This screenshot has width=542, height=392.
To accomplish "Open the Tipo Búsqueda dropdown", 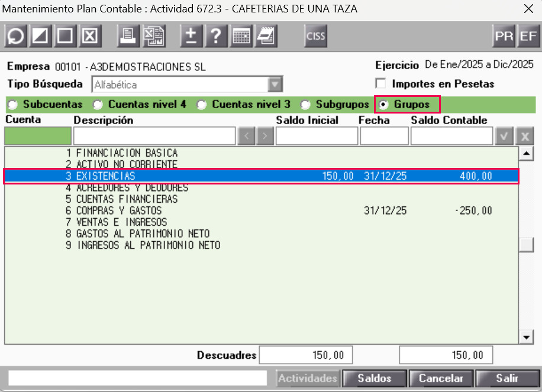I will pyautogui.click(x=275, y=85).
